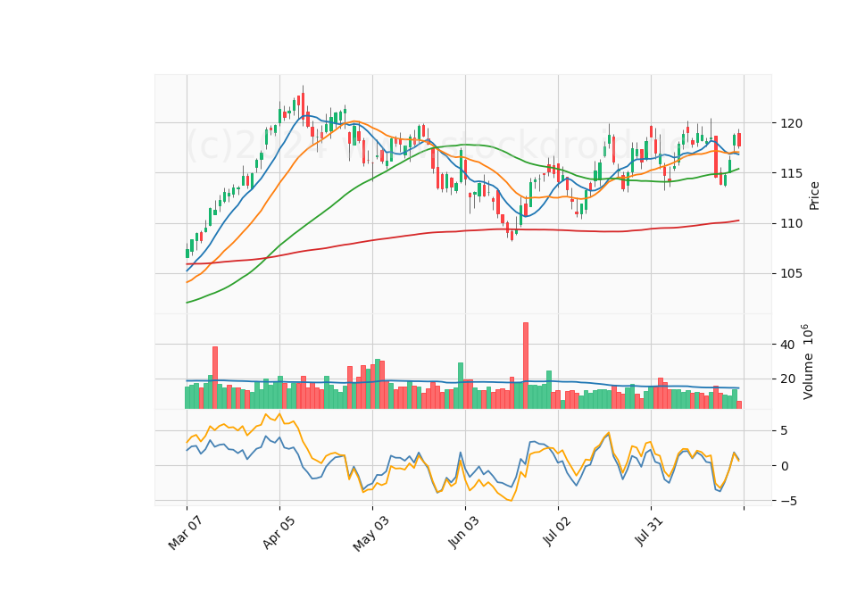Click the Jun 03 date label
The height and width of the screenshot is (616, 857).
463,532
